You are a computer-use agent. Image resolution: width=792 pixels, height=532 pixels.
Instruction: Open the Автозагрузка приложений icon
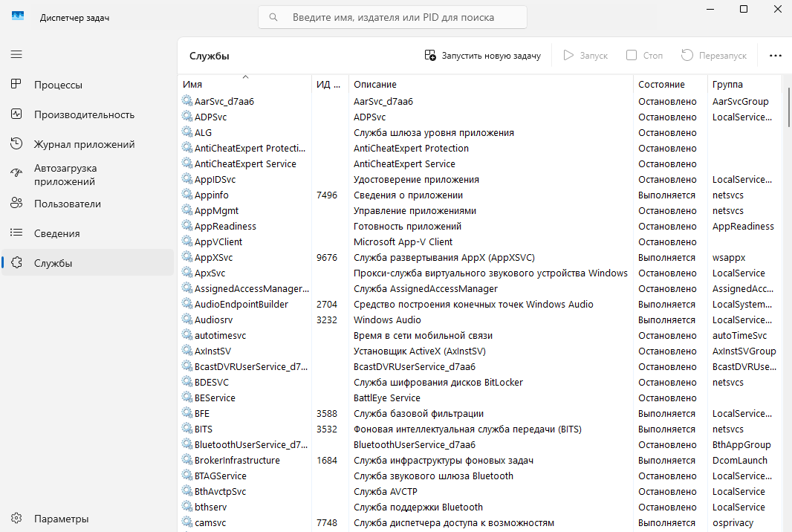tap(16, 173)
